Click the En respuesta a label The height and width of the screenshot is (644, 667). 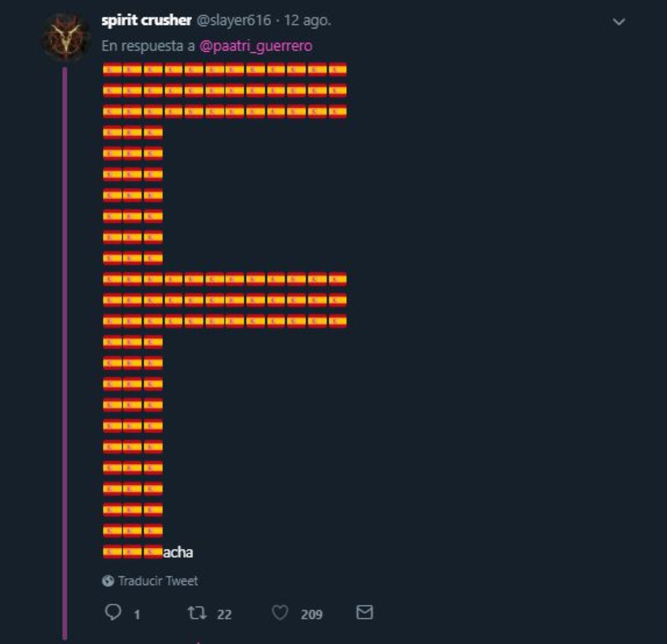(x=148, y=46)
